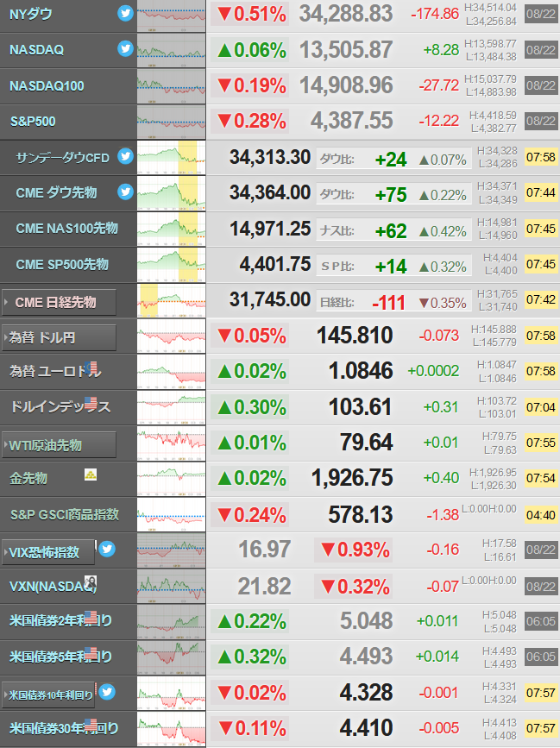Image resolution: width=560 pixels, height=748 pixels.
Task: Open the WTI原油先物 mini chart
Action: tap(171, 443)
